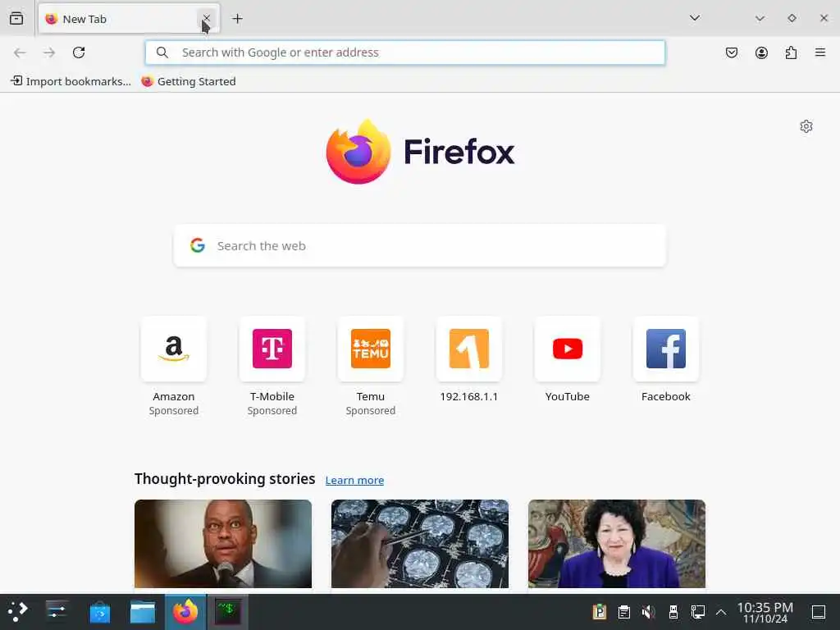Open the Firefox View tab overview icon
Viewport: 840px width, 630px height.
coord(16,19)
